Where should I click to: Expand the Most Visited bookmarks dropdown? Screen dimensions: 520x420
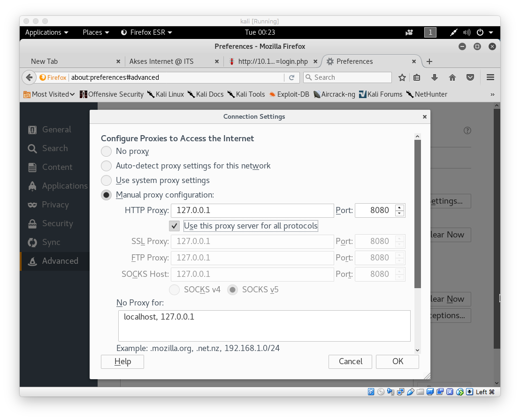click(49, 94)
